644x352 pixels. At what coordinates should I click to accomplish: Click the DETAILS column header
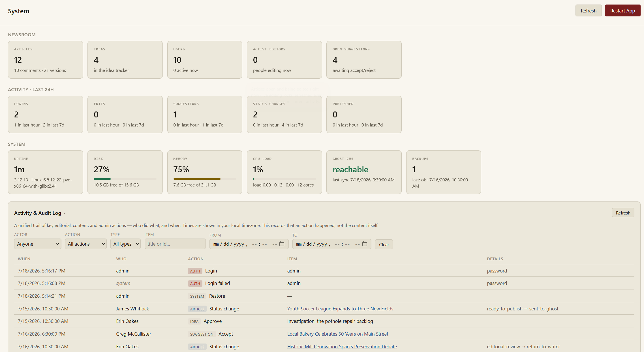click(495, 259)
